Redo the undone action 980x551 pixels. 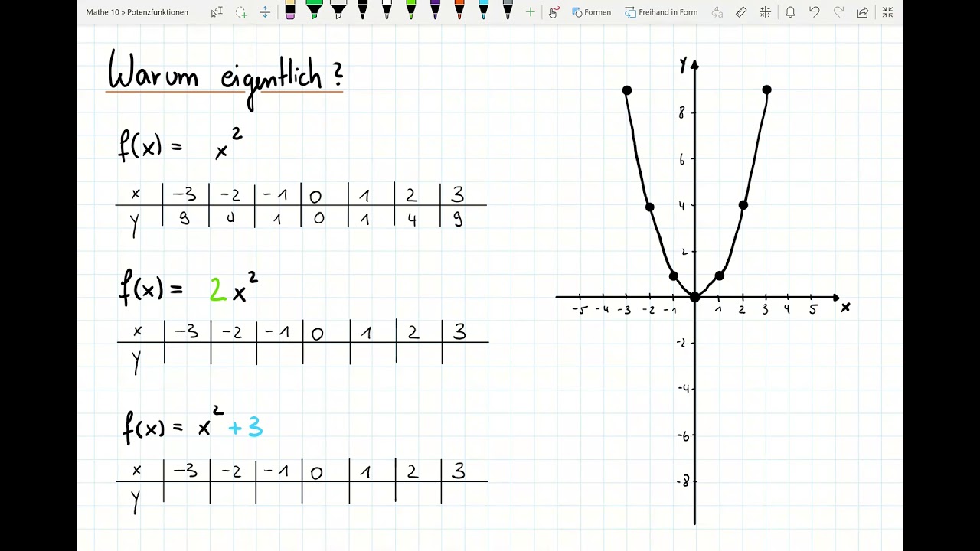point(838,12)
